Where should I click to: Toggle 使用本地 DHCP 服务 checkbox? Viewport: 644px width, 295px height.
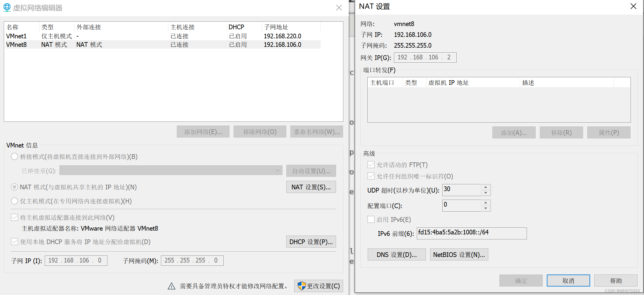[x=14, y=242]
